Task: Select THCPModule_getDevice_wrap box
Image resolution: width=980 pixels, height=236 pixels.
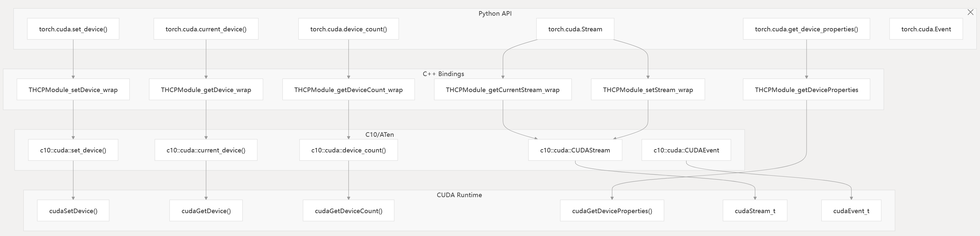Action: click(x=206, y=90)
